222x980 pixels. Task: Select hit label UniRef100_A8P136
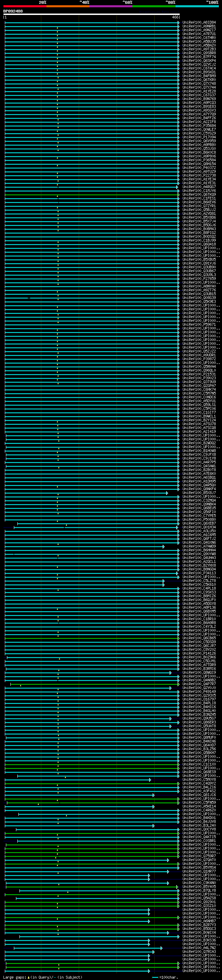[x=199, y=608]
